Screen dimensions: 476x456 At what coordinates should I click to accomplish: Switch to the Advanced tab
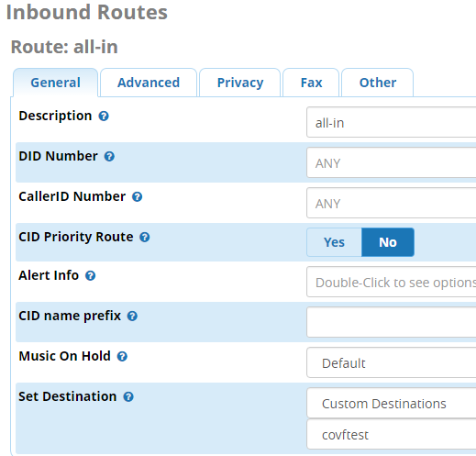coord(149,83)
